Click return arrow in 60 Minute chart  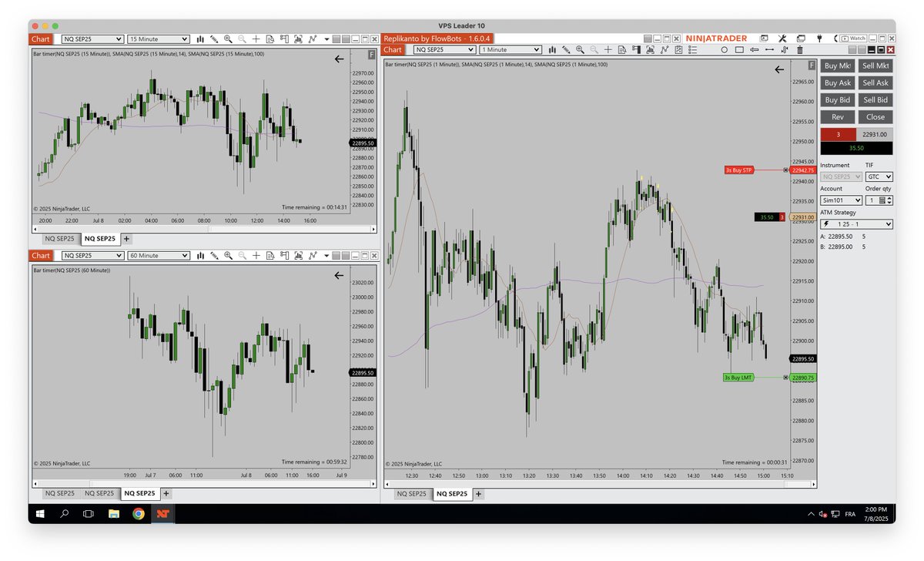tap(340, 275)
